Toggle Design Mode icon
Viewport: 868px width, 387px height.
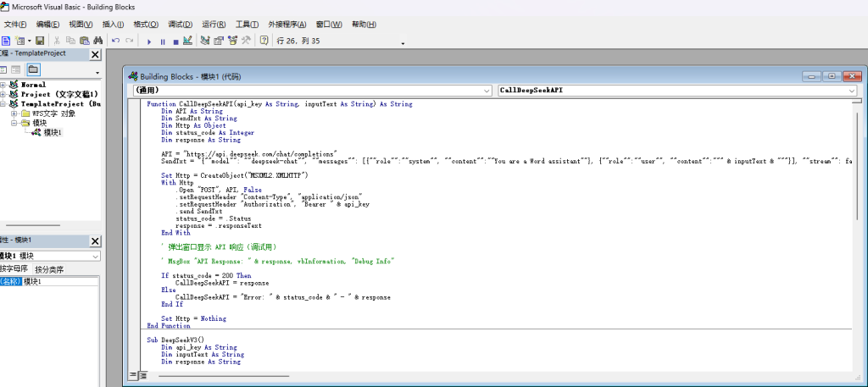(x=187, y=41)
